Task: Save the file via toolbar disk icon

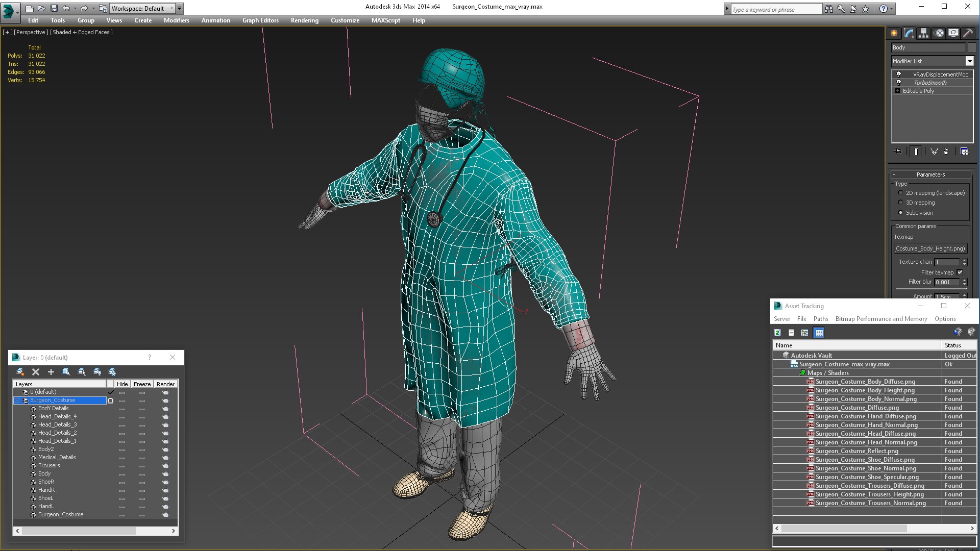Action: click(x=54, y=9)
